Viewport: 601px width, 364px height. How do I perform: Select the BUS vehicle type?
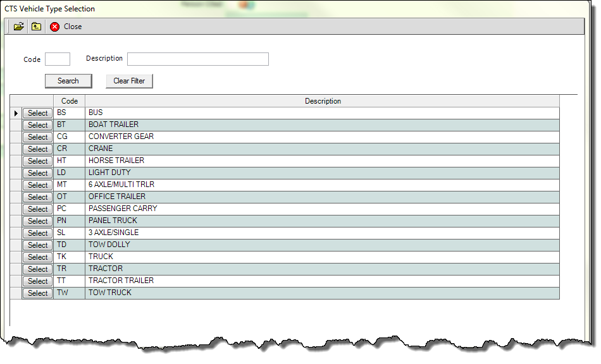(x=38, y=113)
